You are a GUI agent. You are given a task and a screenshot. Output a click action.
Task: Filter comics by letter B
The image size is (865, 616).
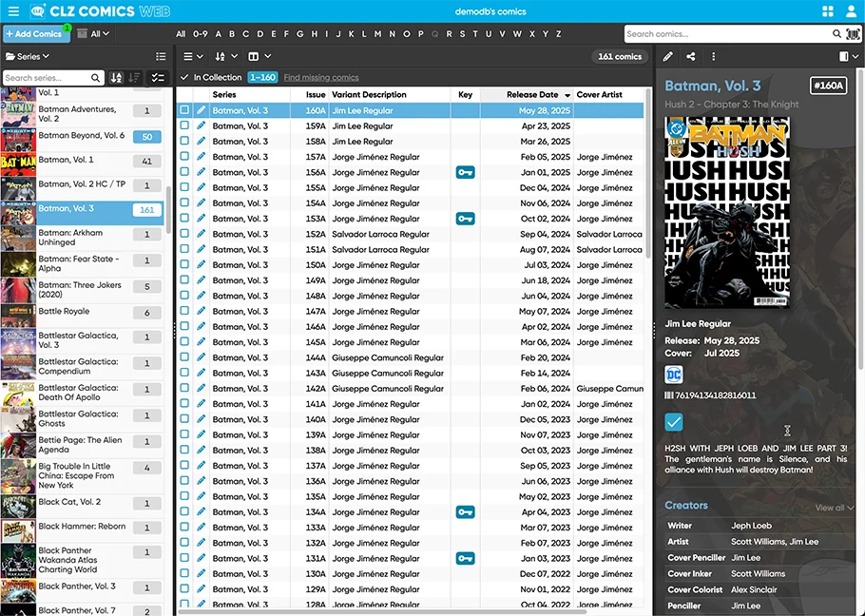click(232, 33)
